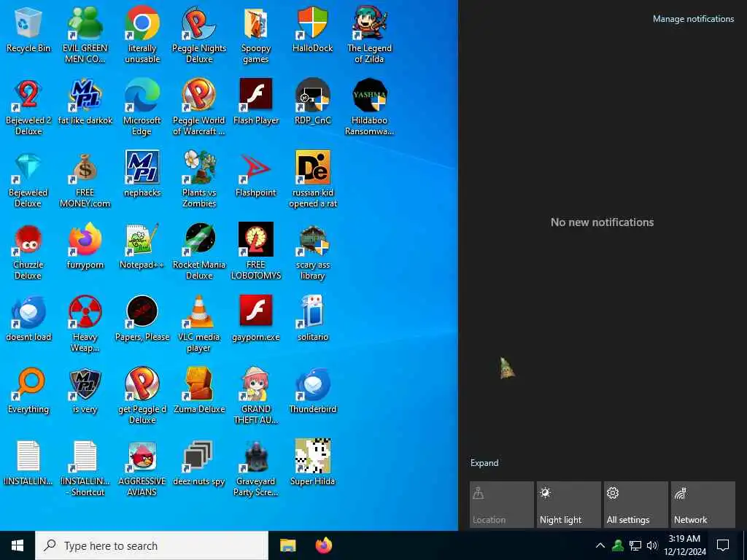747x560 pixels.
Task: Click the GRAND THEFT AU... icon
Action: tap(256, 396)
